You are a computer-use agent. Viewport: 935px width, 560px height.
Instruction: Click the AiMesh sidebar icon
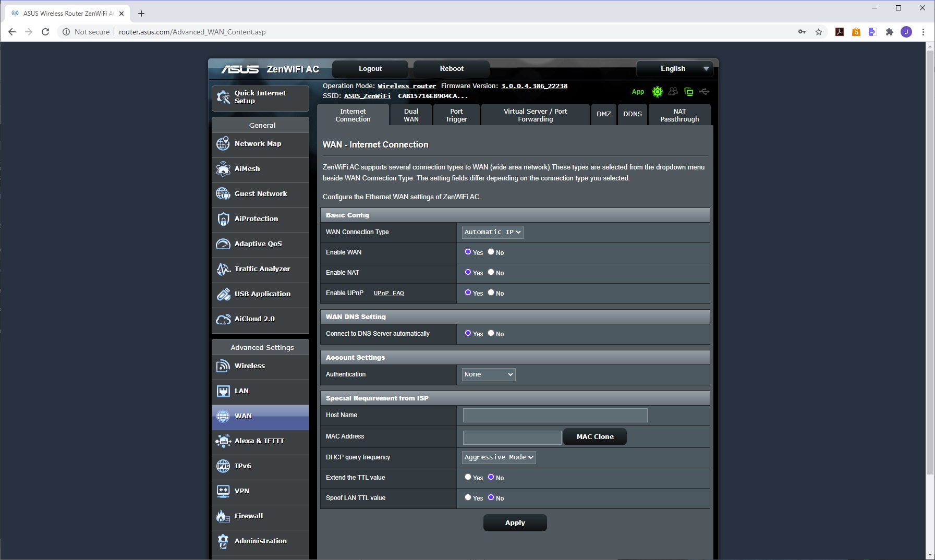[223, 169]
